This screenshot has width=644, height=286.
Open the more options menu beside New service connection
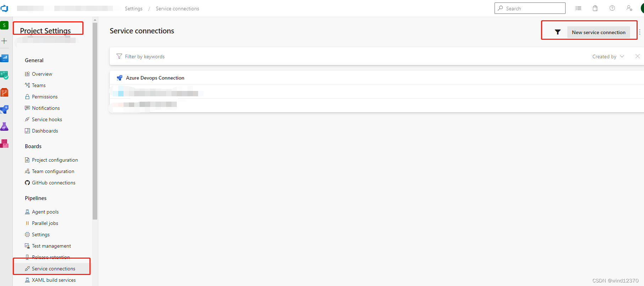(x=640, y=32)
